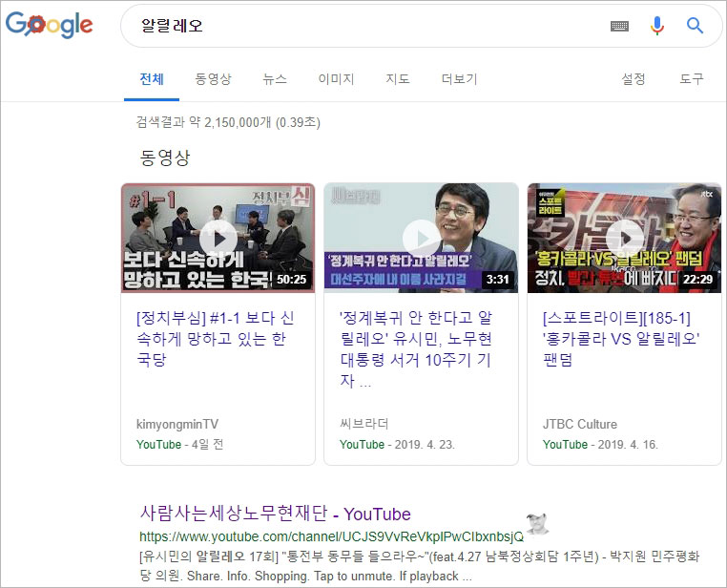Screen dimensions: 727x588
Task: Switch to the 동영상 tab
Action: 213,79
